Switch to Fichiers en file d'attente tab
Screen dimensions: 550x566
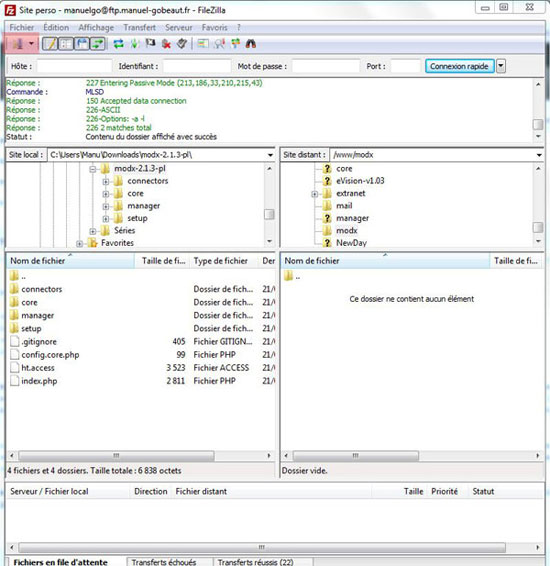(60, 562)
